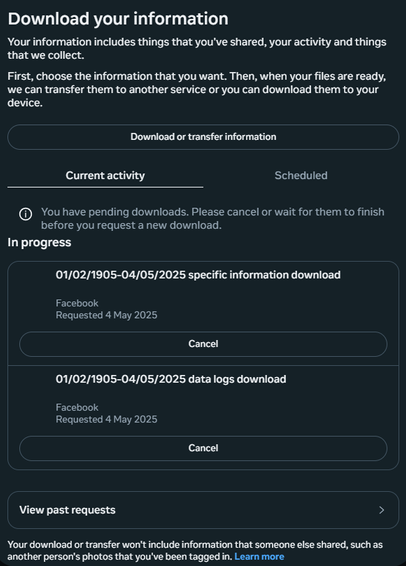Cancel the data logs download request
406x566 pixels.
click(203, 448)
